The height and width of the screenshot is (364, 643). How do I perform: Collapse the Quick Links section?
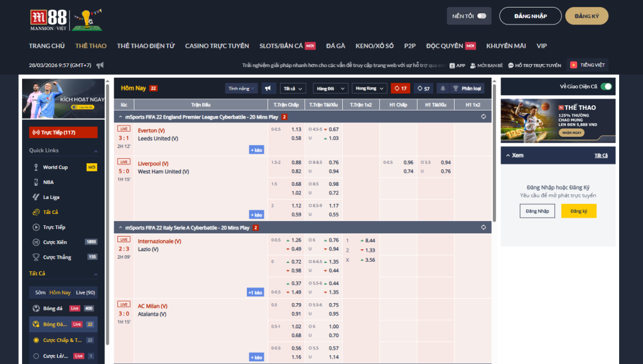point(95,151)
